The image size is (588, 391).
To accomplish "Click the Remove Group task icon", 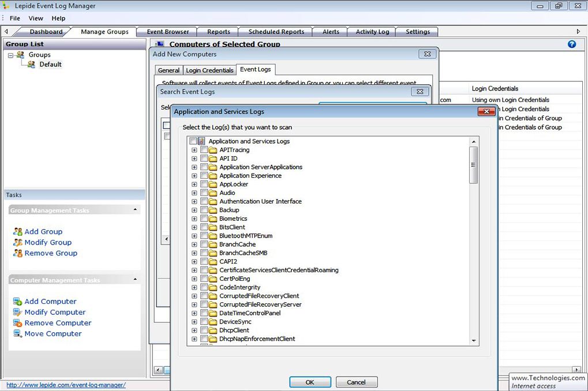I will [x=18, y=253].
